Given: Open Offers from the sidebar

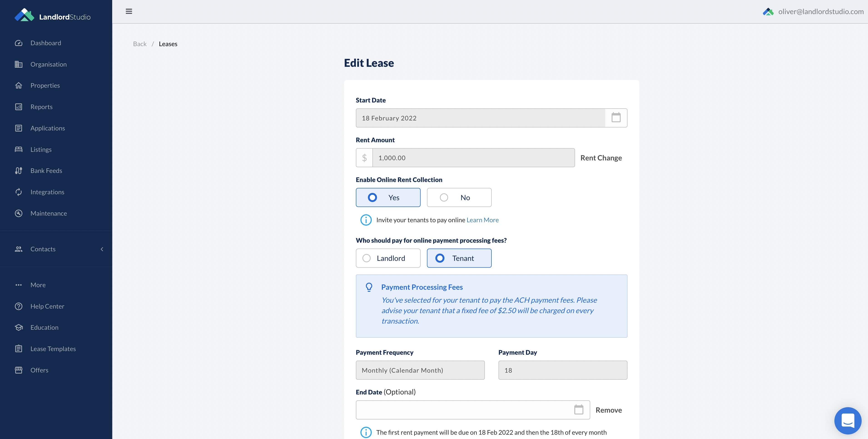Looking at the screenshot, I should click(x=39, y=370).
